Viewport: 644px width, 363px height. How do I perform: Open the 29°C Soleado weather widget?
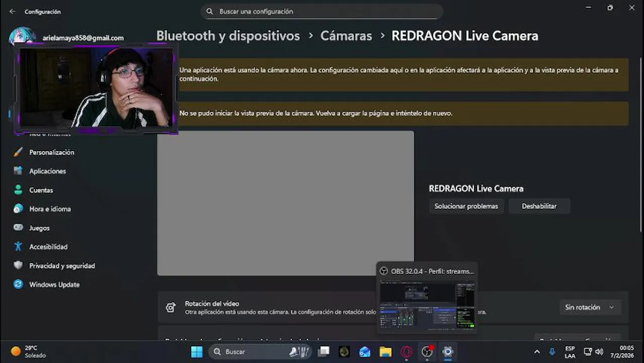28,351
